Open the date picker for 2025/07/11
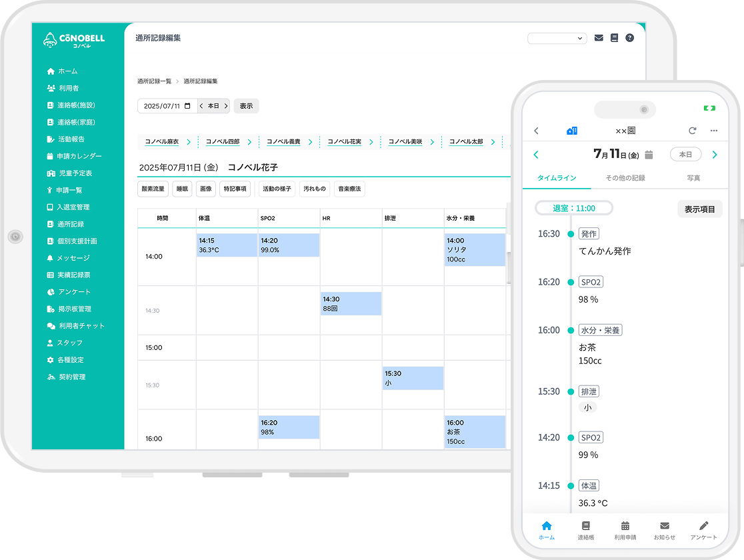This screenshot has width=744, height=560. pyautogui.click(x=187, y=106)
